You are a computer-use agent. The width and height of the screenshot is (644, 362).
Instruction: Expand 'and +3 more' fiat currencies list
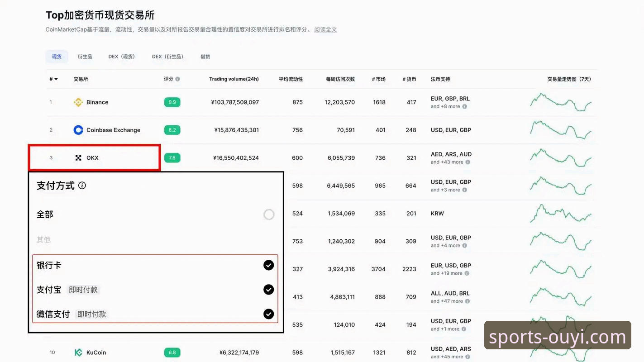point(445,190)
